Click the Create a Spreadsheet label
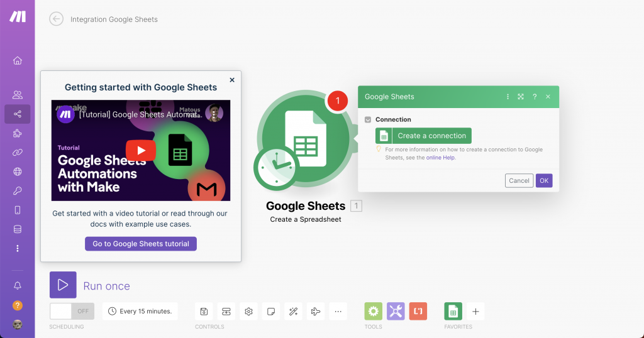Image resolution: width=644 pixels, height=338 pixels. [x=306, y=219]
